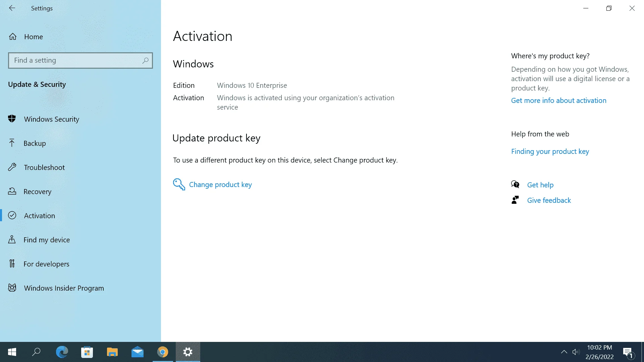Open File Explorer from the taskbar
The image size is (644, 362).
(x=112, y=352)
